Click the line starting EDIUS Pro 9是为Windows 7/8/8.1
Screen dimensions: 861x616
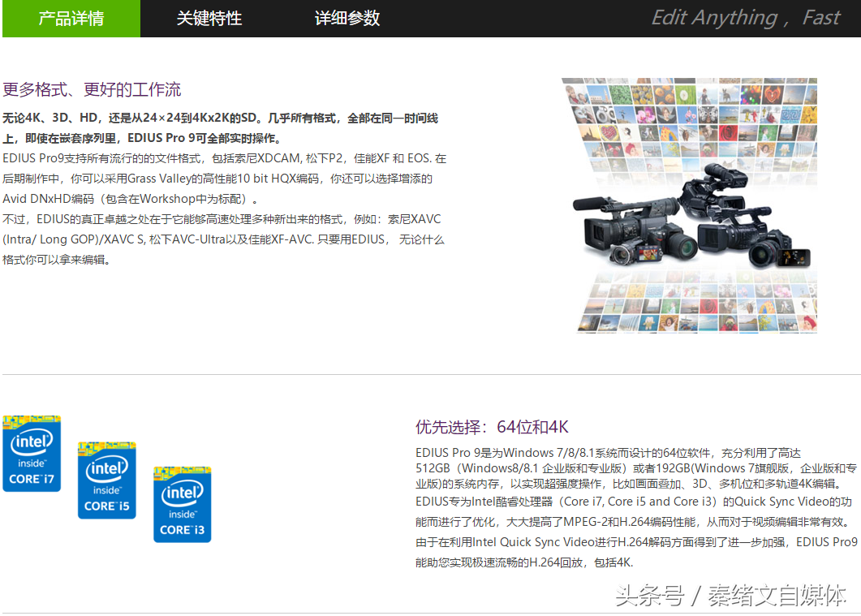point(608,453)
